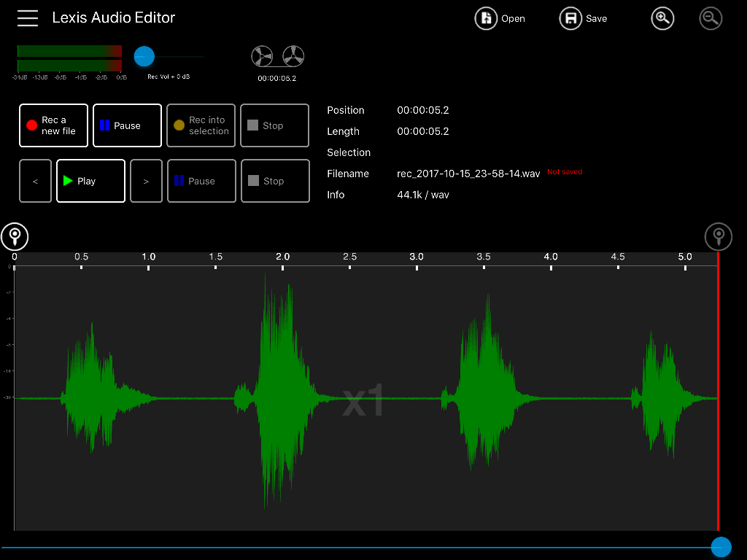Viewport: 747px width, 560px height.
Task: Open an audio file
Action: point(500,18)
